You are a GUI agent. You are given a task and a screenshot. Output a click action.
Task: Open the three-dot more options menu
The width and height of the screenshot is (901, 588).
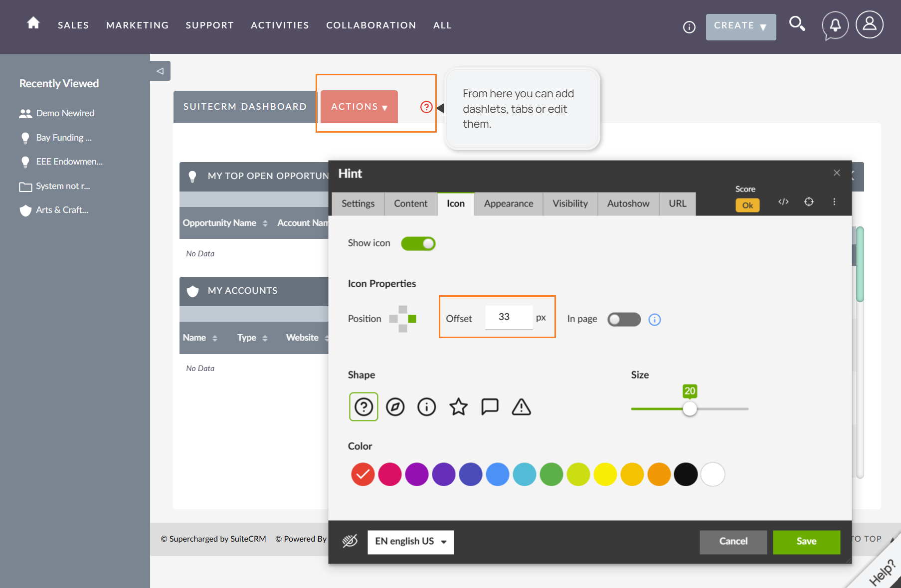tap(834, 201)
